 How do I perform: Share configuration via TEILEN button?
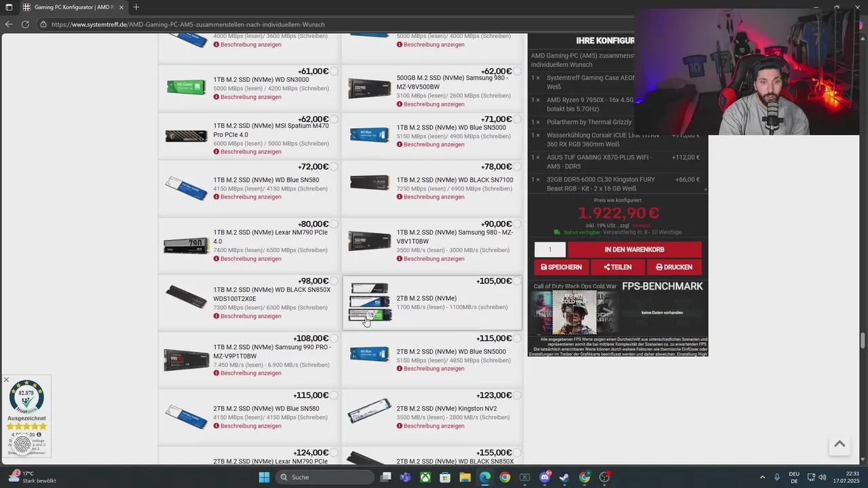(617, 267)
